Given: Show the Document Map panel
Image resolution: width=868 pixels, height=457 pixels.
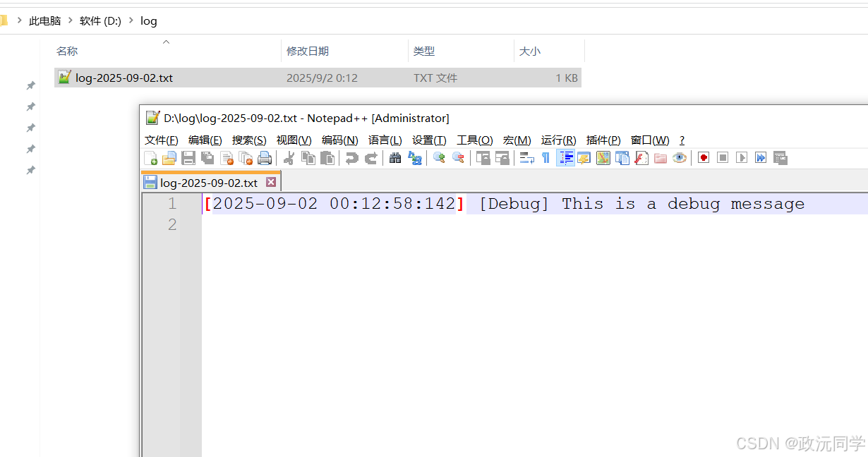Looking at the screenshot, I should 603,158.
